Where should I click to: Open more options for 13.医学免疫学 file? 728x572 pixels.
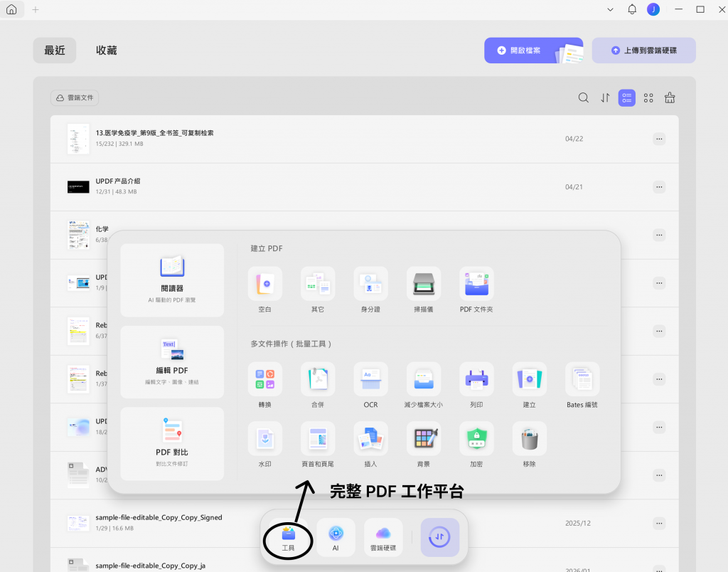tap(659, 139)
